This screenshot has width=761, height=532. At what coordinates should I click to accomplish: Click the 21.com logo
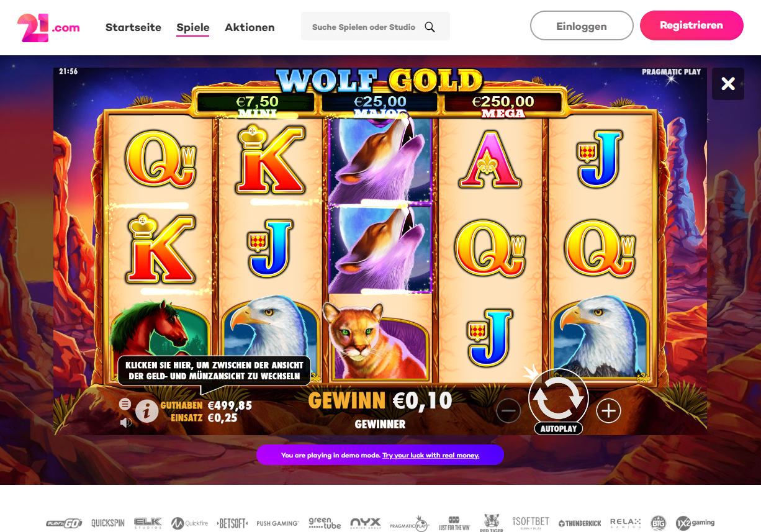(x=48, y=27)
